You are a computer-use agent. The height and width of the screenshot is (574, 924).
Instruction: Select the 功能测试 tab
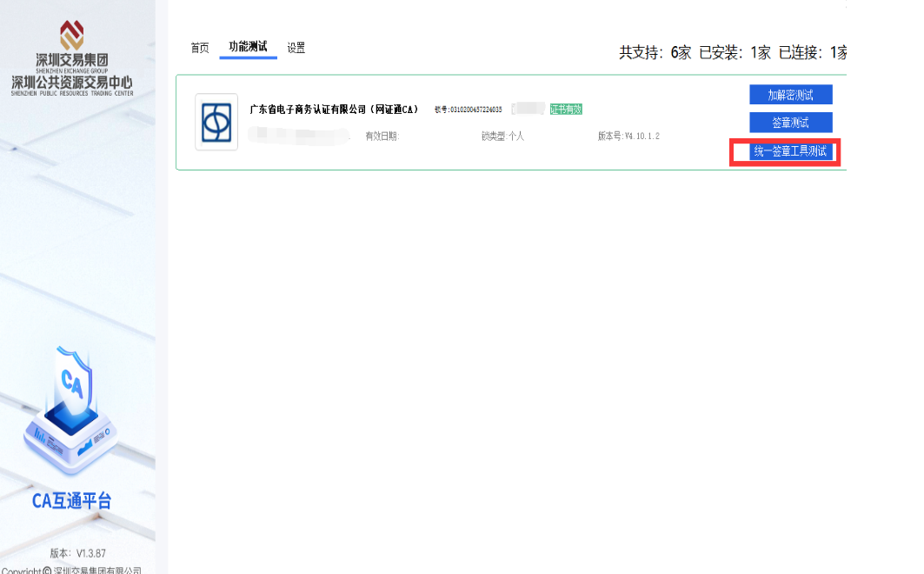coord(248,47)
